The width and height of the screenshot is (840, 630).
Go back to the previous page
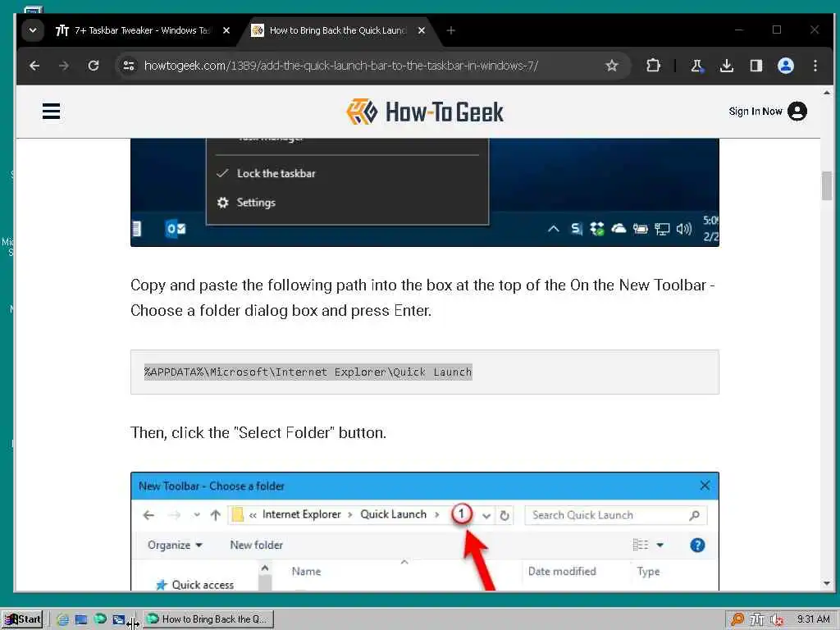coord(34,66)
